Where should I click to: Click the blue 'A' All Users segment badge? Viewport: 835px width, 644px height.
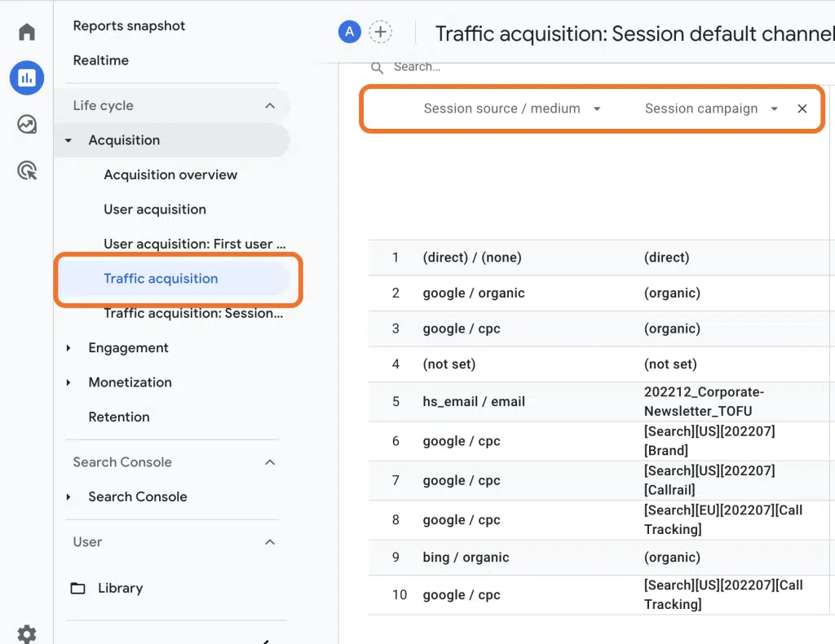[x=349, y=32]
